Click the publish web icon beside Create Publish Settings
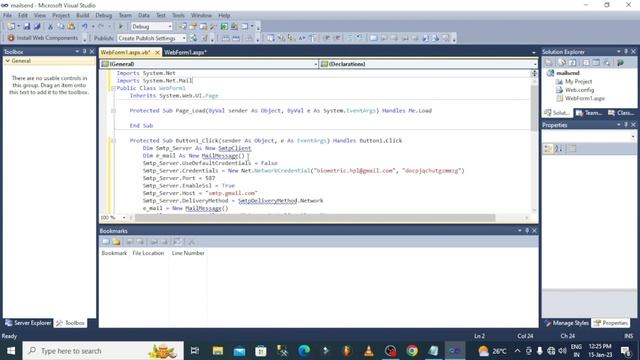Screen dimensions: 640x360 193,38
